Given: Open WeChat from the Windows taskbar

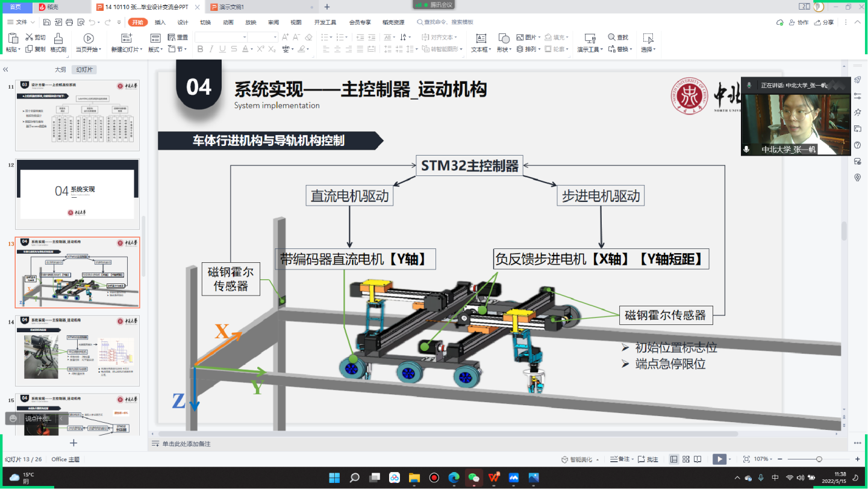Looking at the screenshot, I should (x=474, y=478).
